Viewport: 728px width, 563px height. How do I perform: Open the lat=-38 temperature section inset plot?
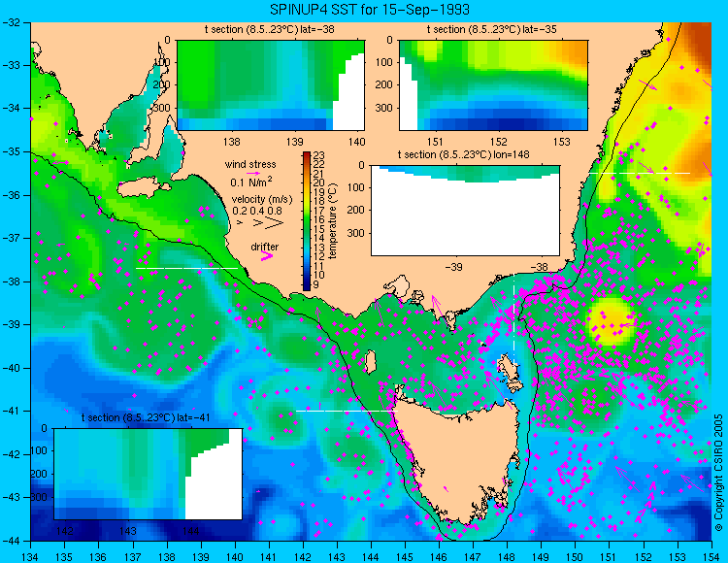point(271,85)
